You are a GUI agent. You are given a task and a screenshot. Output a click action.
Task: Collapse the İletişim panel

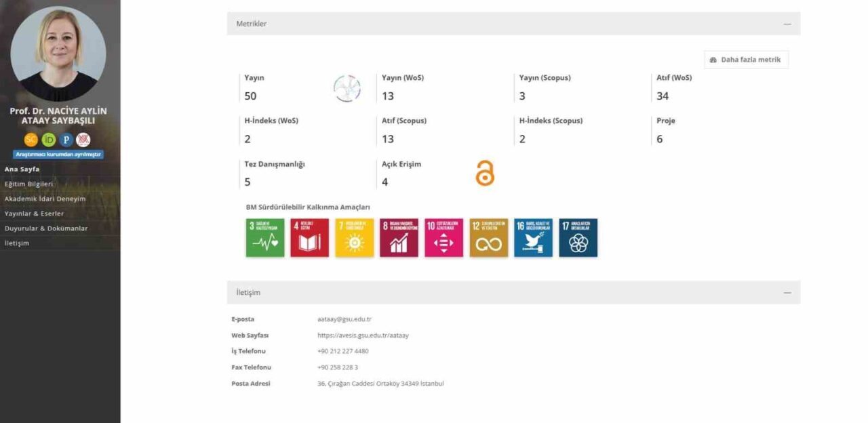787,293
